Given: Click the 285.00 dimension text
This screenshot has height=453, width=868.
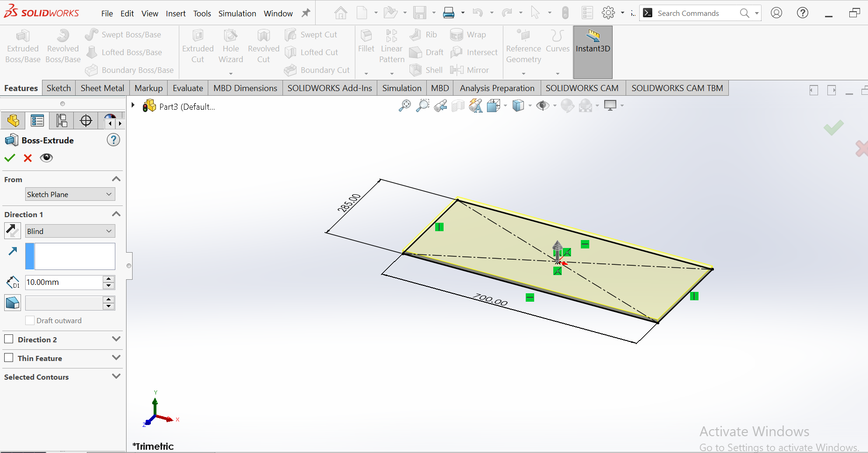Looking at the screenshot, I should 349,203.
